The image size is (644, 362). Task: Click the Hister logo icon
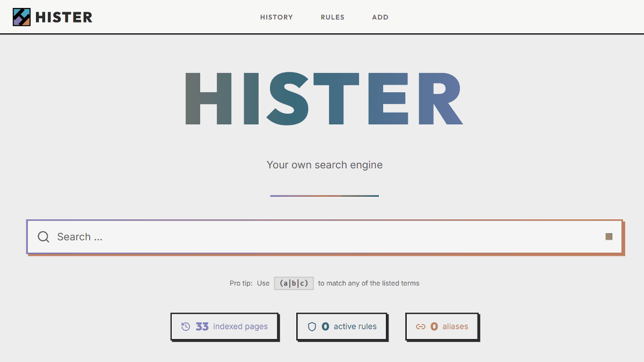[x=22, y=17]
